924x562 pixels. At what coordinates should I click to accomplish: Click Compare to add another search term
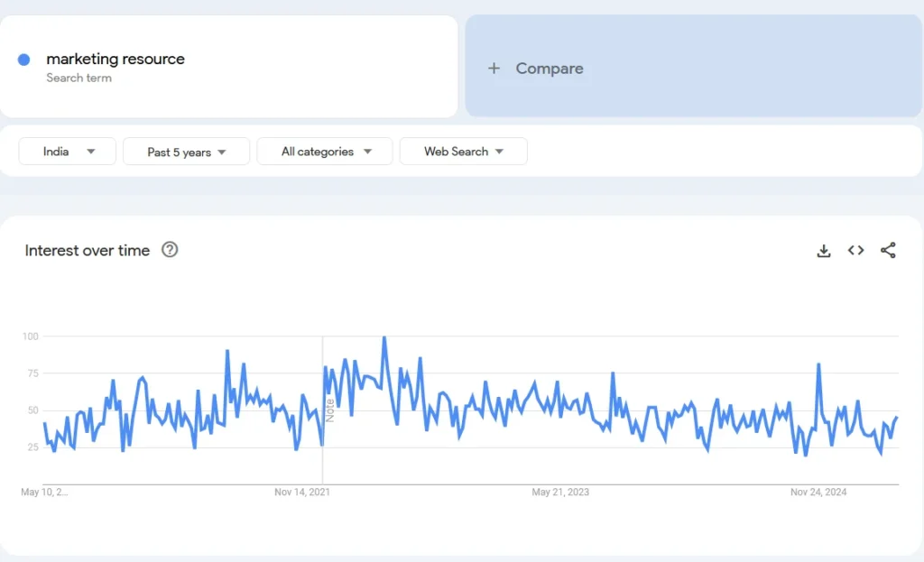click(549, 69)
